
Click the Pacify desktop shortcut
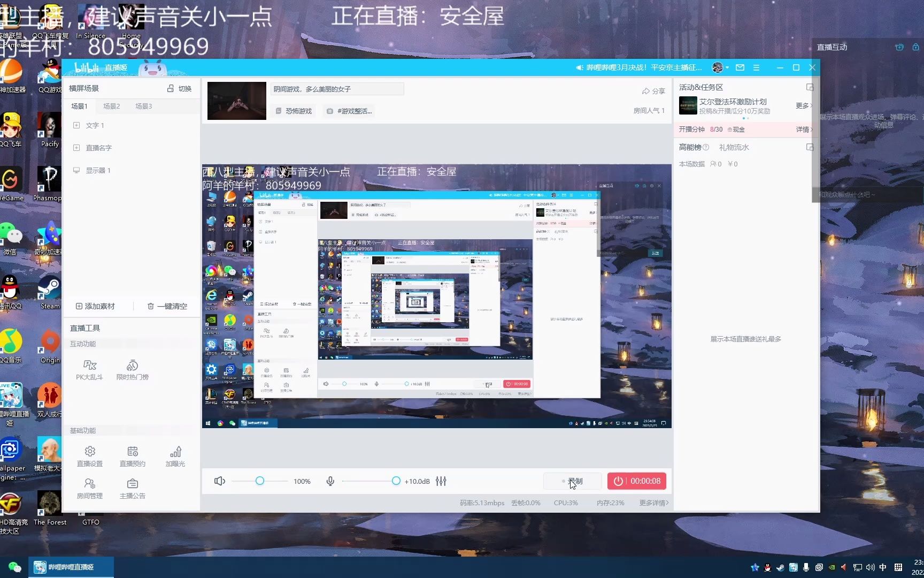pyautogui.click(x=49, y=130)
